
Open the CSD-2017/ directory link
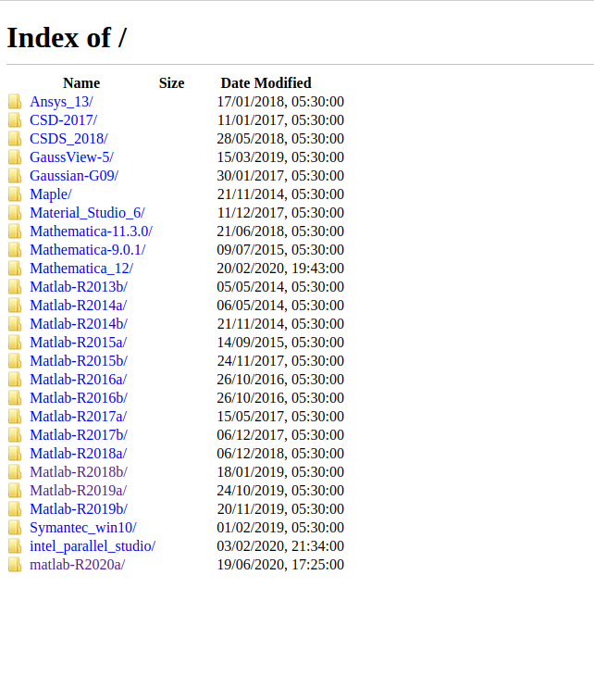(x=63, y=120)
